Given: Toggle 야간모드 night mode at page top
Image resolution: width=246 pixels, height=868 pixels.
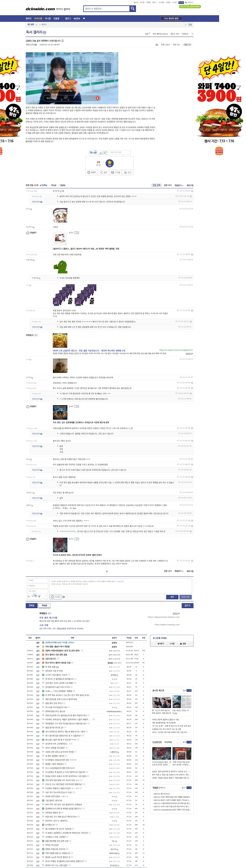Looking at the screenshot, I should click(x=190, y=2).
